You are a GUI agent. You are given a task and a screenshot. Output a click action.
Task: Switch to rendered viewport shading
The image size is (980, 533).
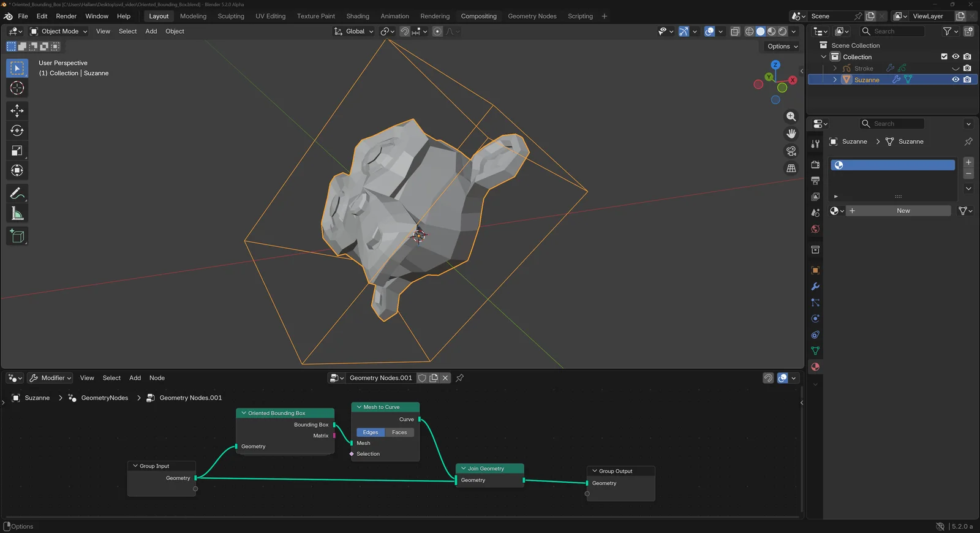pos(782,31)
